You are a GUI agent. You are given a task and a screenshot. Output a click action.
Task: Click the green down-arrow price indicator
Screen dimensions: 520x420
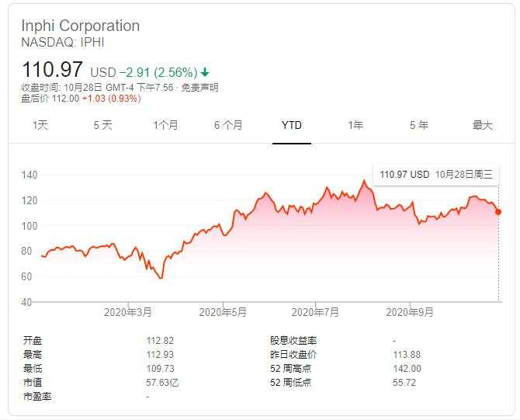click(x=204, y=71)
